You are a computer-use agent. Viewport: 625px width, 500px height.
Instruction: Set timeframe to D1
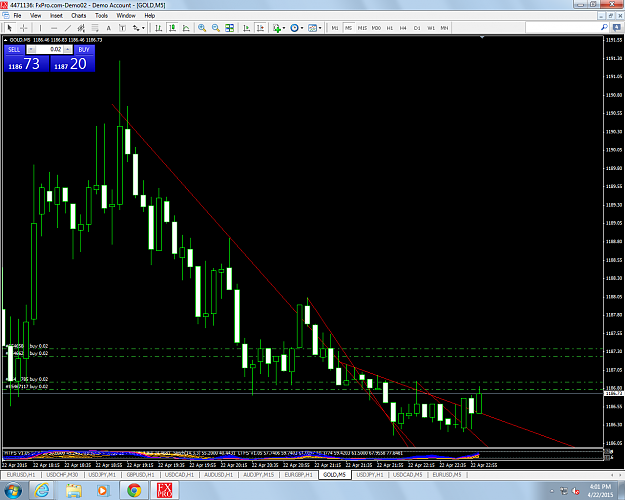pos(417,28)
